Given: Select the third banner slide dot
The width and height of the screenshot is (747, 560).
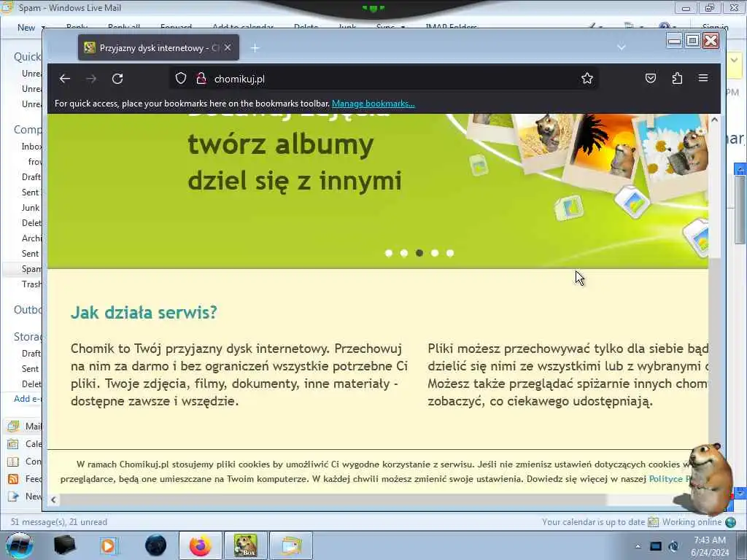Looking at the screenshot, I should coord(419,253).
